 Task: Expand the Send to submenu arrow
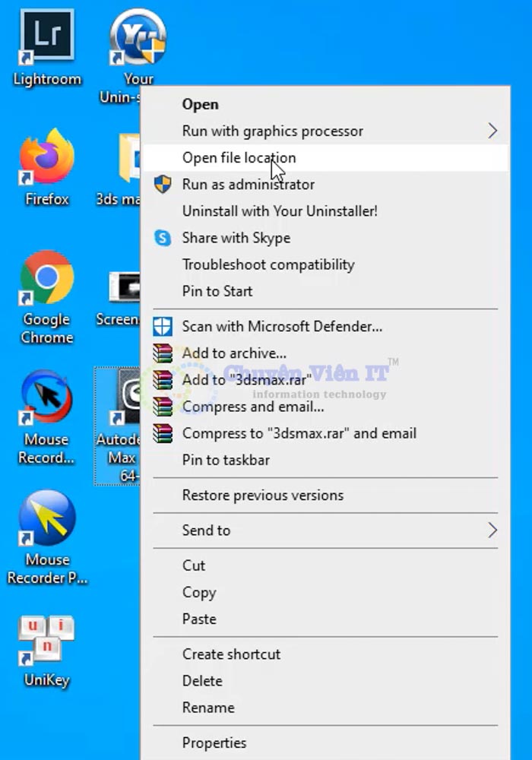click(492, 530)
